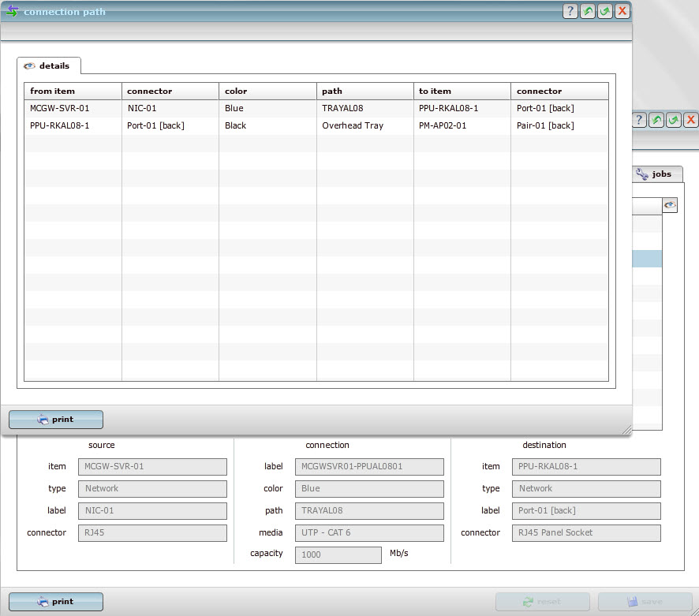Viewport: 699px width, 616px height.
Task: Switch to the details tab
Action: pos(48,66)
